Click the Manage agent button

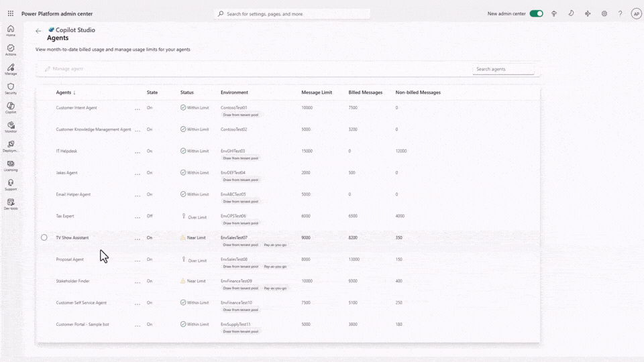pyautogui.click(x=64, y=69)
